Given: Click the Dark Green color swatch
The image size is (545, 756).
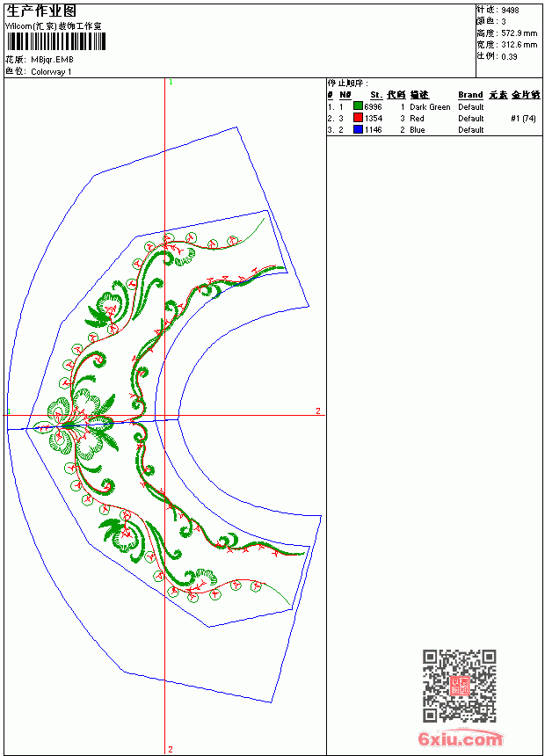Looking at the screenshot, I should [358, 106].
